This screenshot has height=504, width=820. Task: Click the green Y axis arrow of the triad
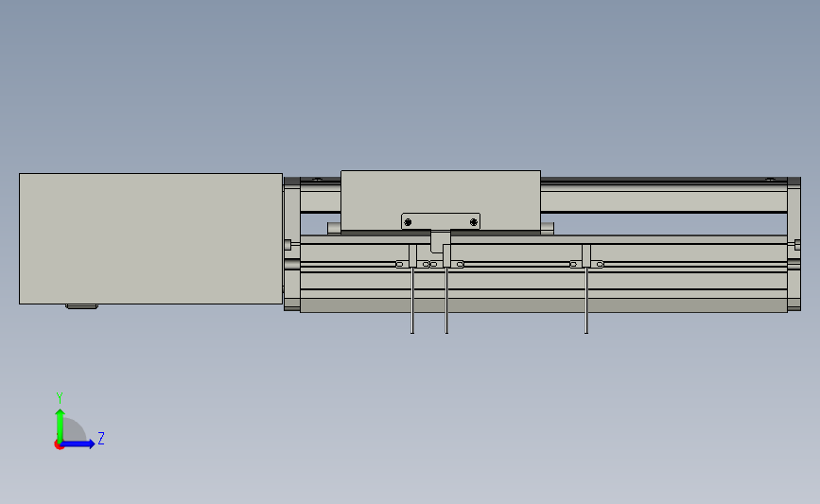pyautogui.click(x=60, y=426)
